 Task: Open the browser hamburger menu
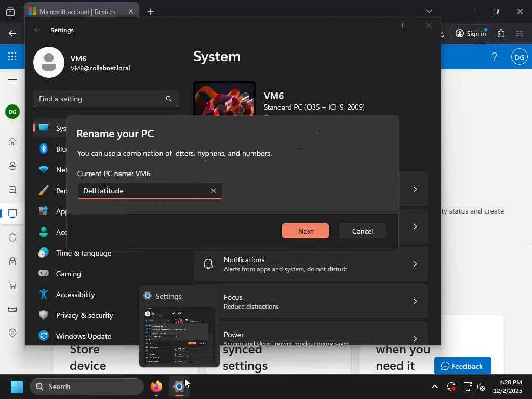point(520,33)
